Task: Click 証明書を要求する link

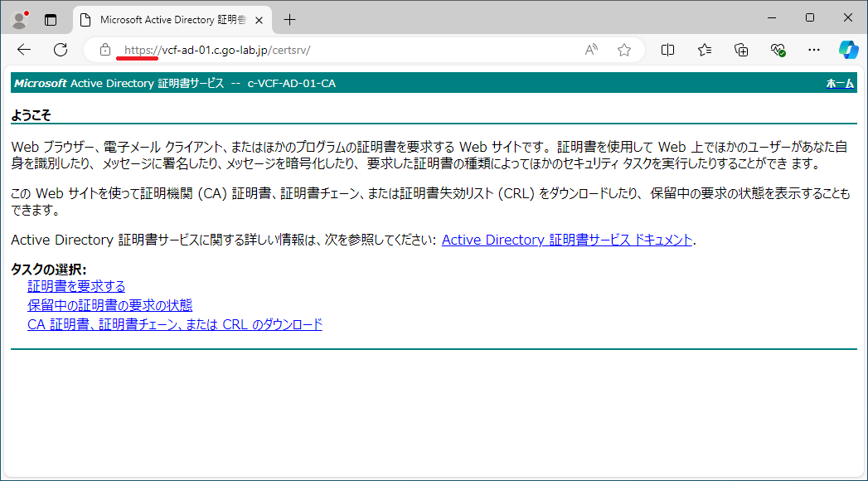Action: [76, 286]
